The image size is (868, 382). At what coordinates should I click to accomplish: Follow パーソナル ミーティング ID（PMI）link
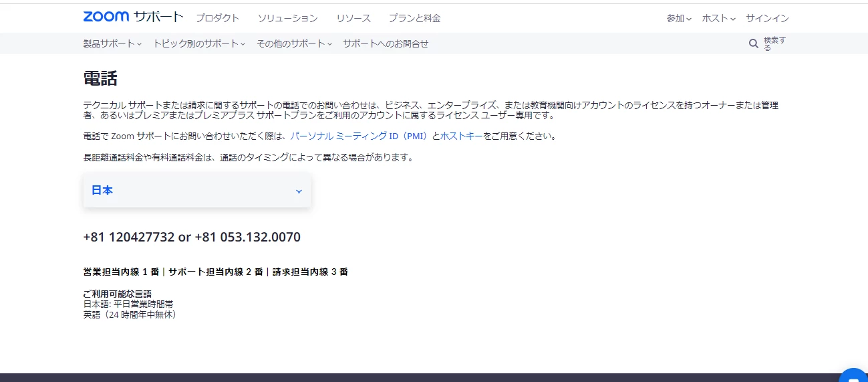click(x=359, y=136)
